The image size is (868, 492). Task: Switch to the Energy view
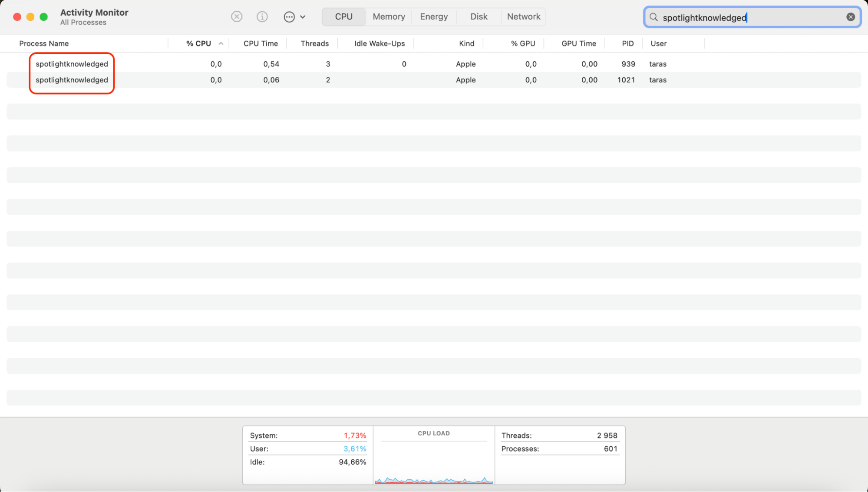click(433, 17)
